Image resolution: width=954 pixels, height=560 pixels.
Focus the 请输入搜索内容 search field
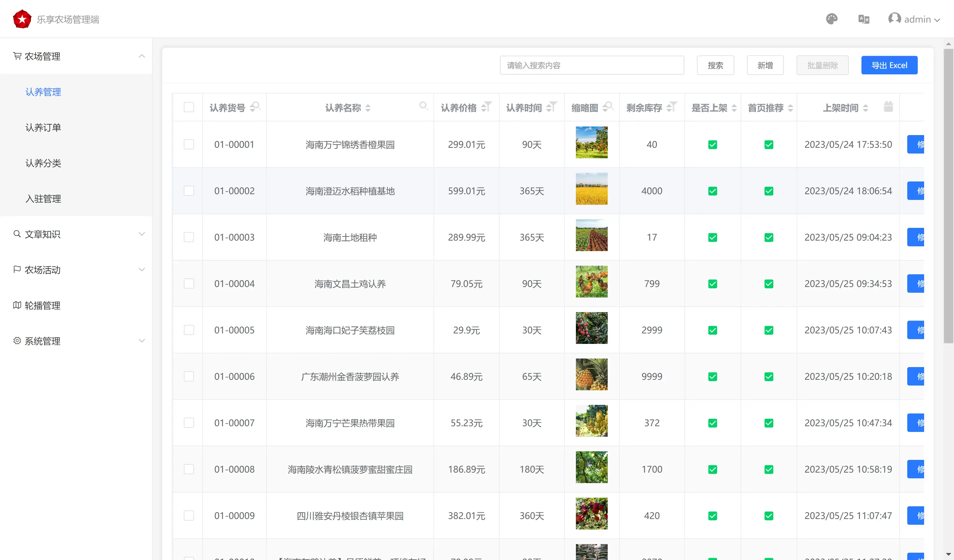point(591,65)
